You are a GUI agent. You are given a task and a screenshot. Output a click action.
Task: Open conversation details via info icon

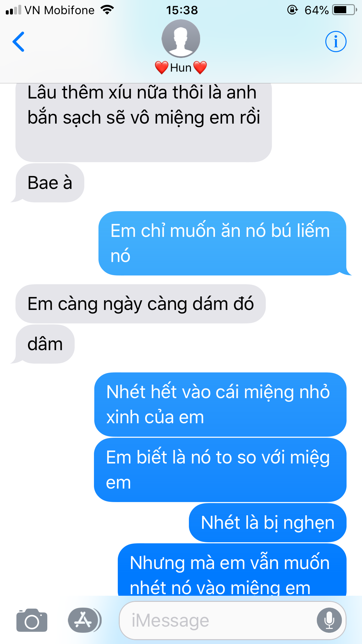click(x=336, y=42)
